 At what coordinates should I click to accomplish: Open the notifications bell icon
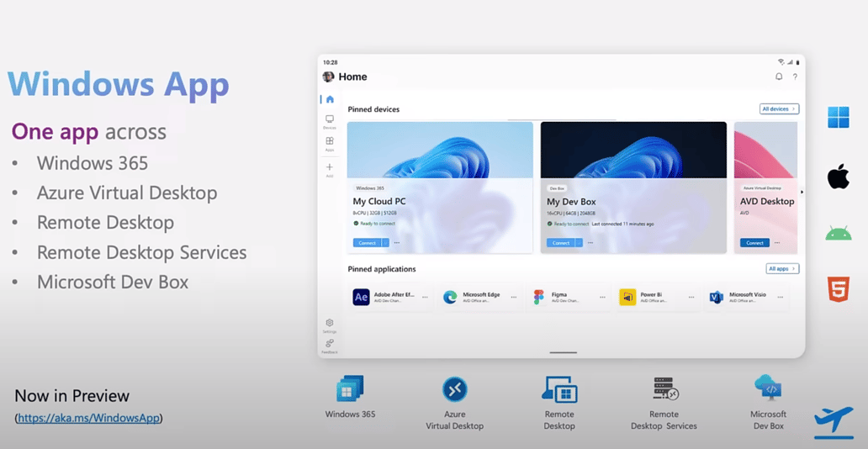click(779, 77)
